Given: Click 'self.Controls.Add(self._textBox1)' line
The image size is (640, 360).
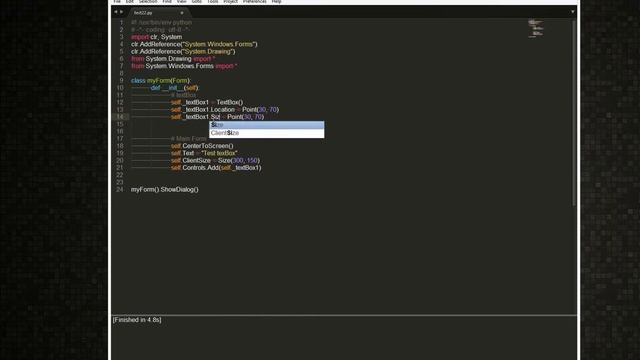Looking at the screenshot, I should [216, 168].
